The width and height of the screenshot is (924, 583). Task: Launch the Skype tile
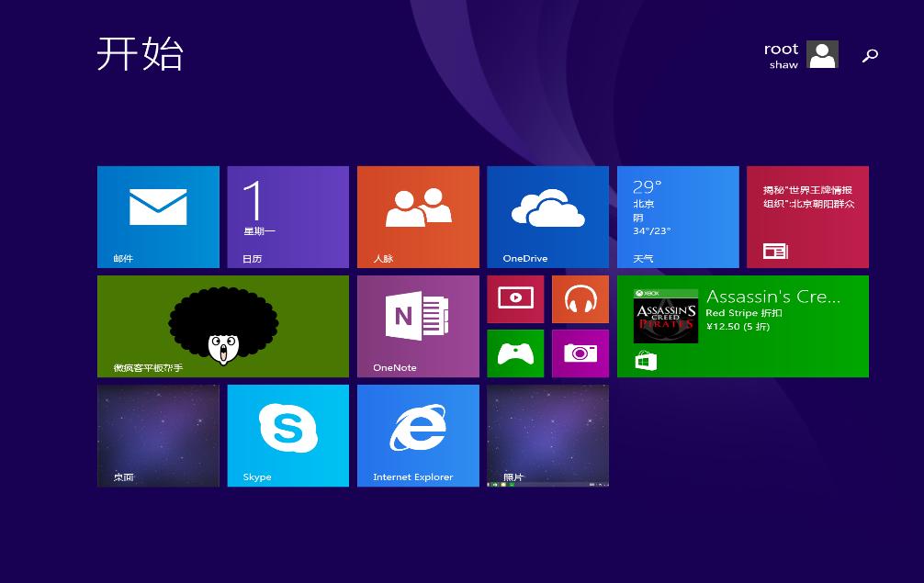point(288,436)
